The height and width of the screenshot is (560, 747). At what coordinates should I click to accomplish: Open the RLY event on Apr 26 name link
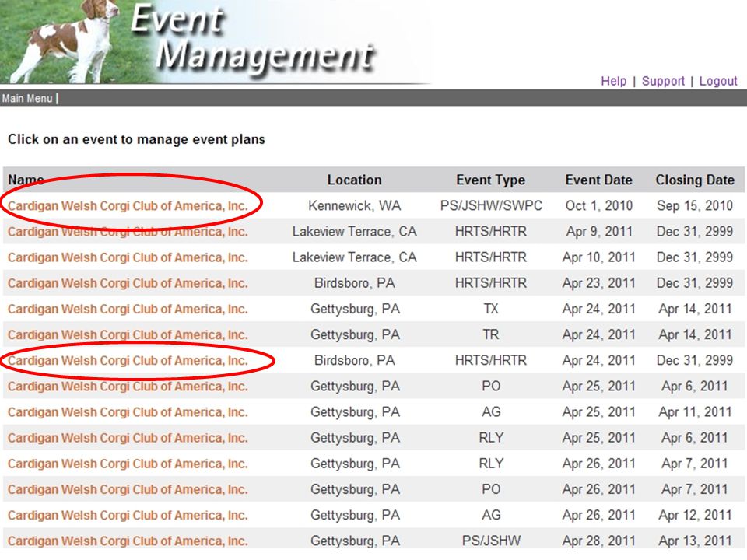click(x=128, y=463)
